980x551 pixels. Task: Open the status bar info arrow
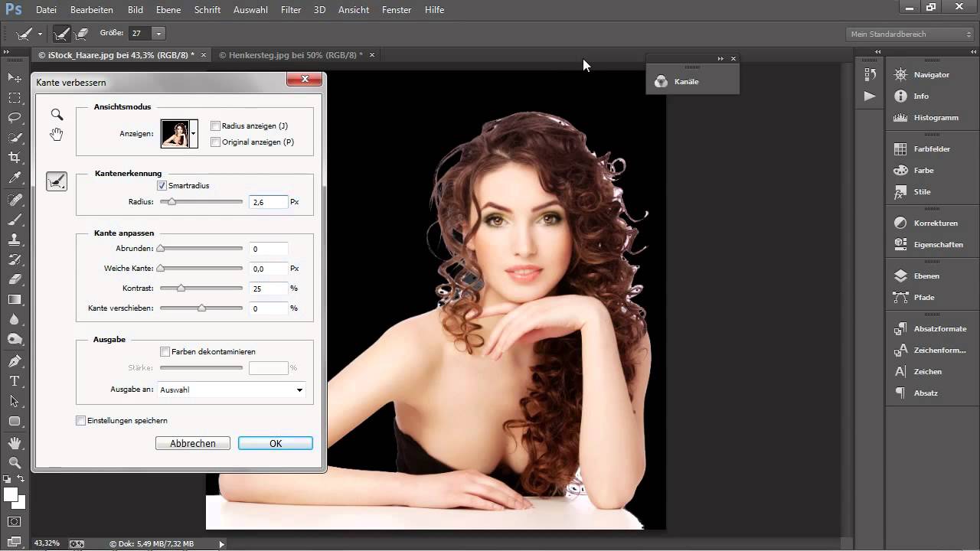click(x=222, y=544)
